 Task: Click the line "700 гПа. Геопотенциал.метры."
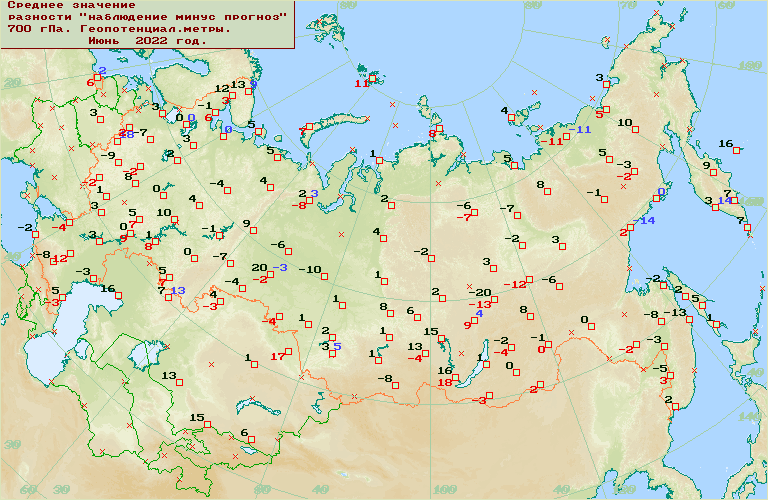(x=119, y=28)
